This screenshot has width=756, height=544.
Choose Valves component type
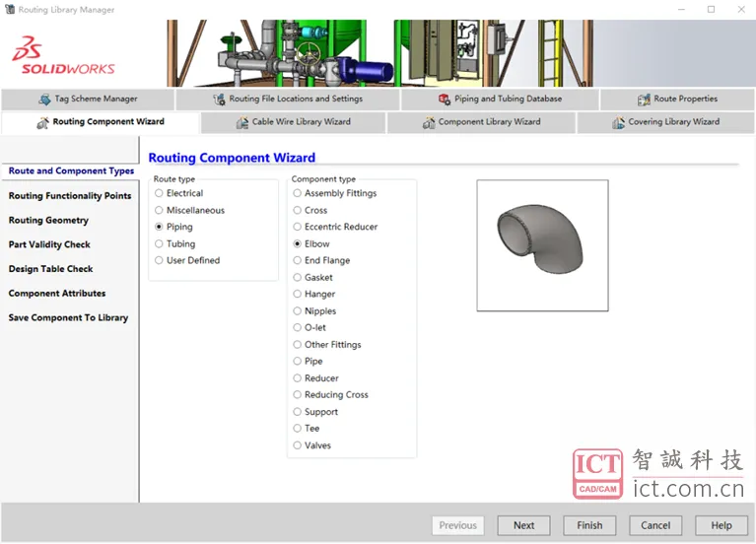[297, 445]
